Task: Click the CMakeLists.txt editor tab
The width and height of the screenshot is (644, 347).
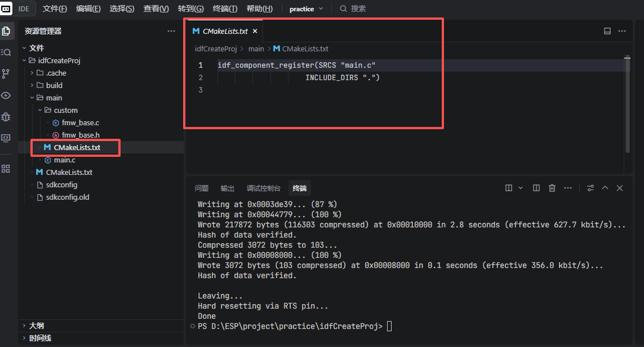Action: 224,31
